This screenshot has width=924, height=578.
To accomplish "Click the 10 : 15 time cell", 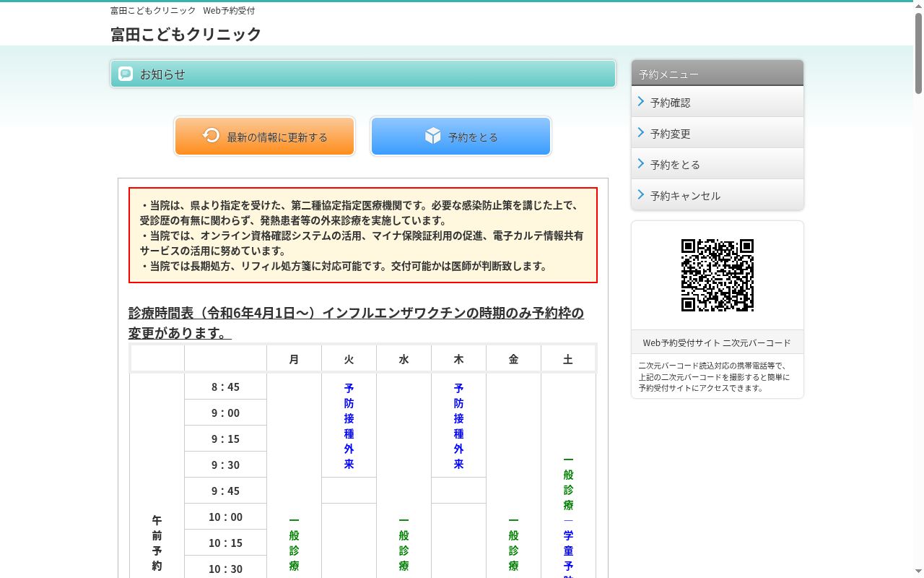I will click(x=225, y=543).
